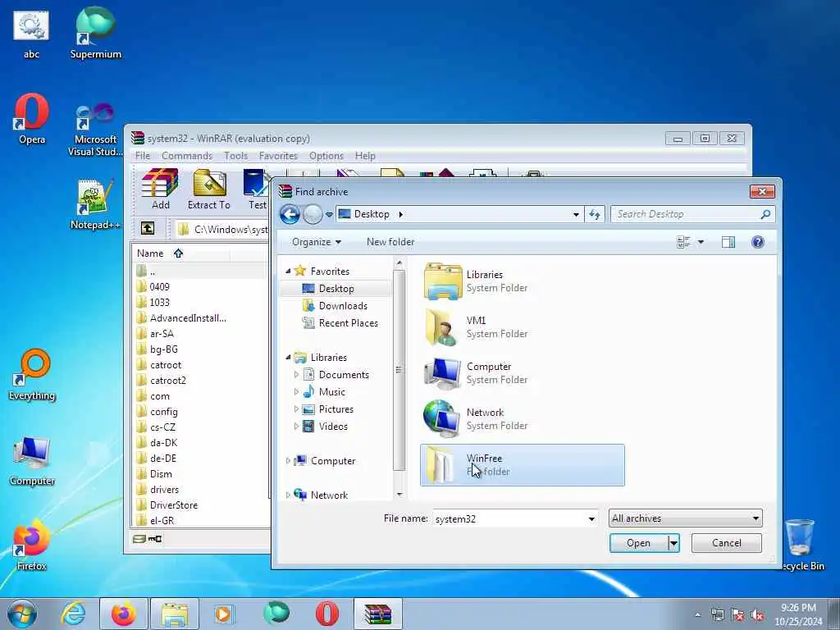Click the Extract To icon in WinRAR

209,189
